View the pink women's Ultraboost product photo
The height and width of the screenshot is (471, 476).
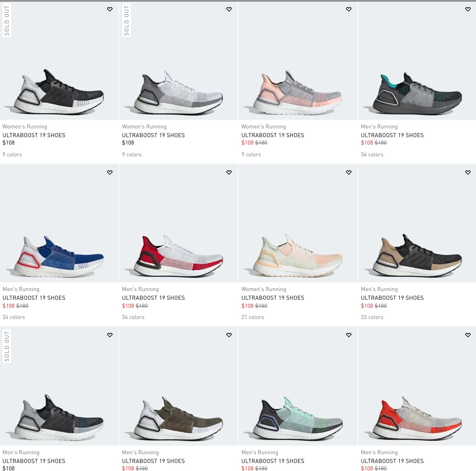click(298, 61)
